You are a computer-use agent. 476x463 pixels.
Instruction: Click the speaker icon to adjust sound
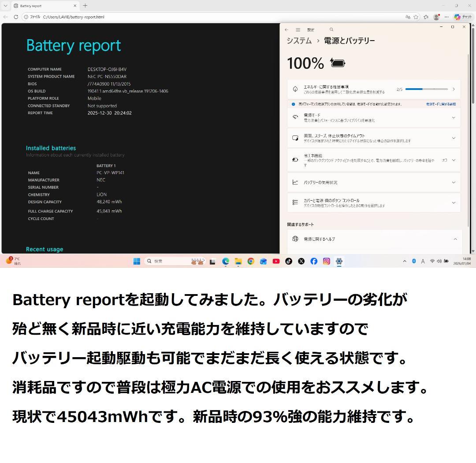tap(439, 261)
